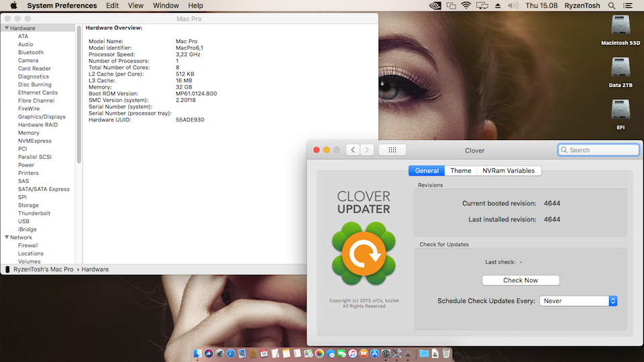Select Memory in the Hardware list

[x=28, y=133]
